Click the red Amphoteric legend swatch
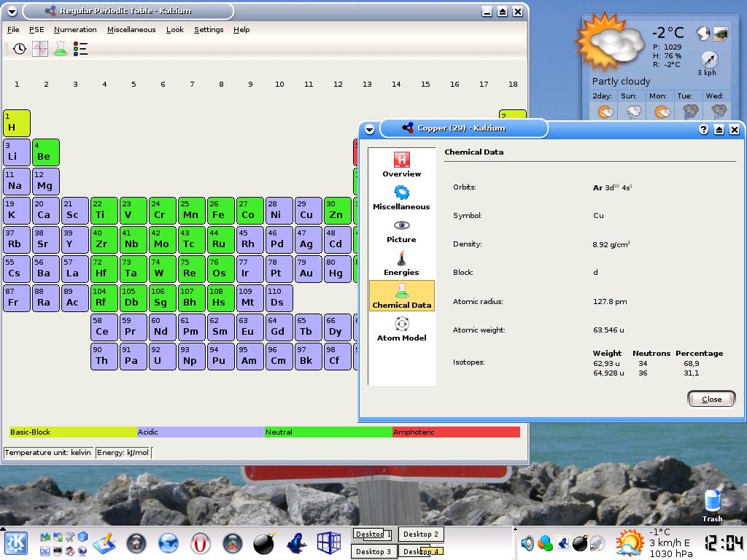 click(456, 432)
